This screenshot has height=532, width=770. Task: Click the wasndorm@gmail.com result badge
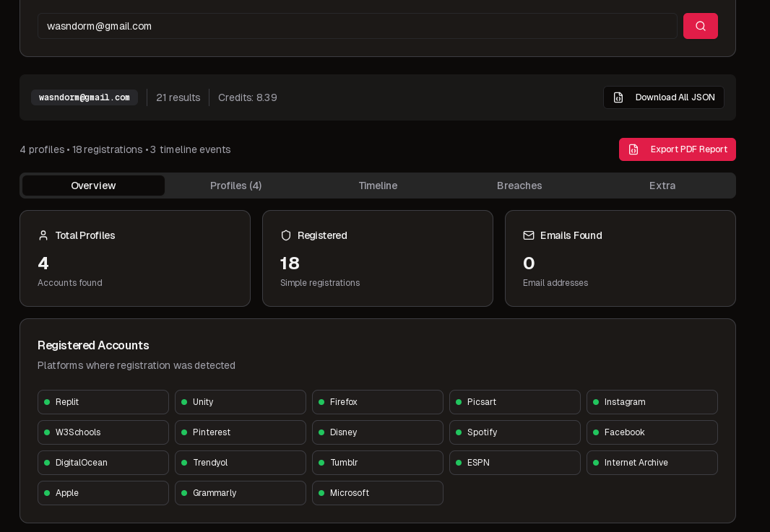pos(85,97)
